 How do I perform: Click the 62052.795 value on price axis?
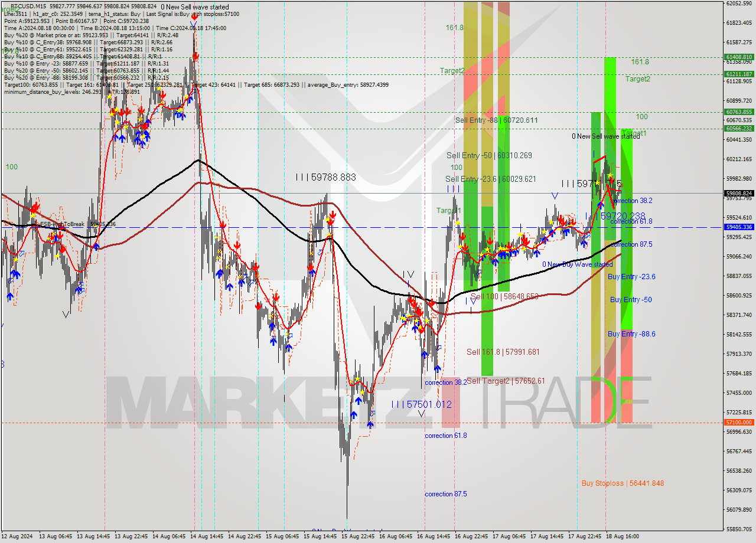738,3
